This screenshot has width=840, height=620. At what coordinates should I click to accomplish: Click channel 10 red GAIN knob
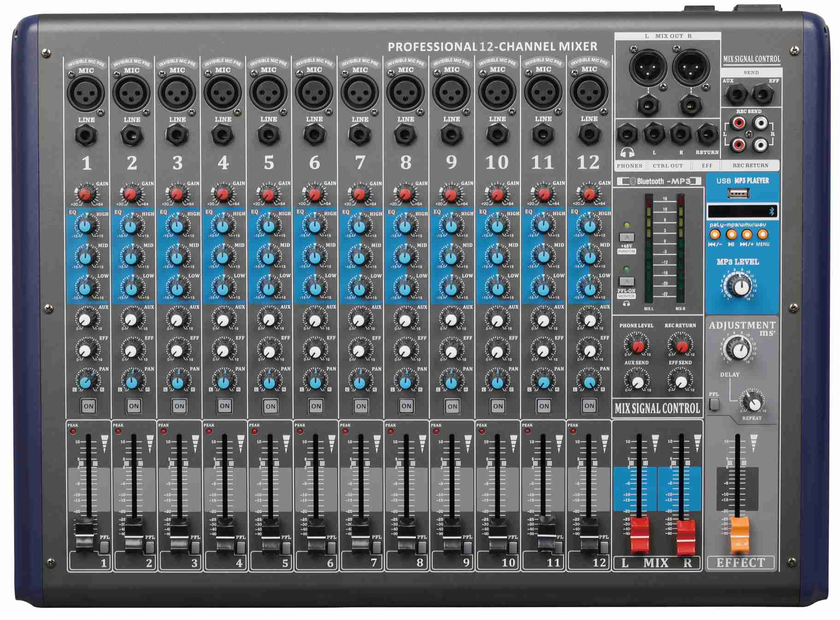[x=497, y=194]
